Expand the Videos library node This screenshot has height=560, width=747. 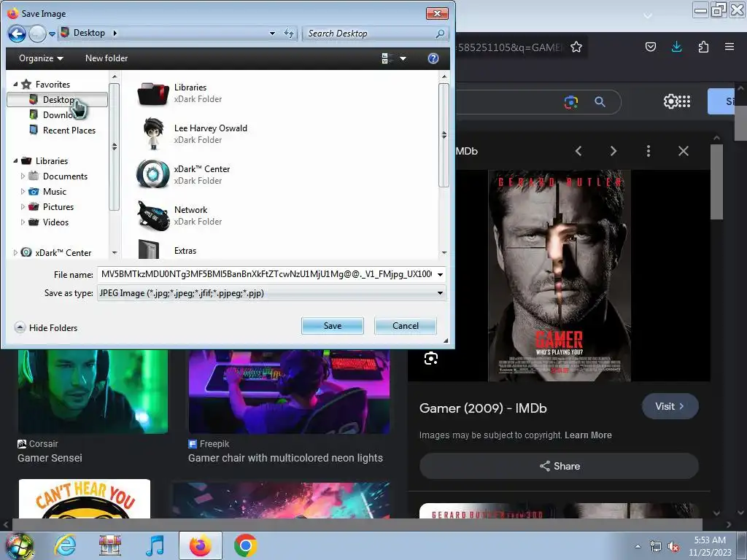(x=23, y=222)
